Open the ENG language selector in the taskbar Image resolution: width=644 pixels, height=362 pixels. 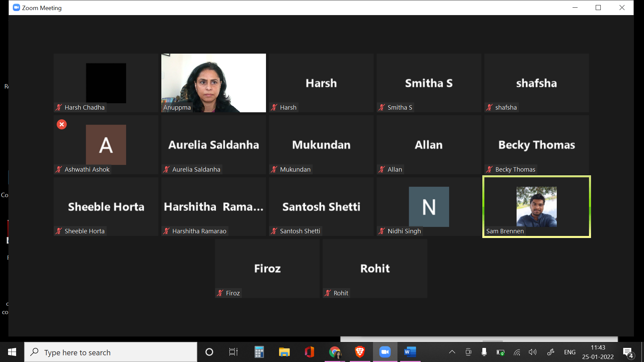click(570, 352)
